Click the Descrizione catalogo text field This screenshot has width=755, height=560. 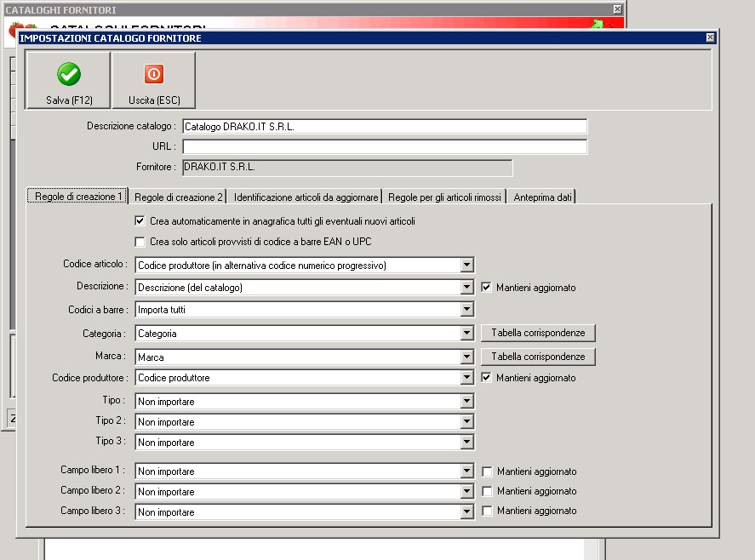pyautogui.click(x=385, y=127)
